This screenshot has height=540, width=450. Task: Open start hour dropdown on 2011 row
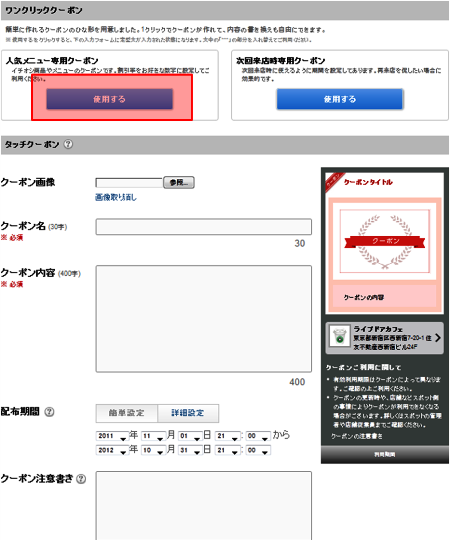tap(227, 436)
